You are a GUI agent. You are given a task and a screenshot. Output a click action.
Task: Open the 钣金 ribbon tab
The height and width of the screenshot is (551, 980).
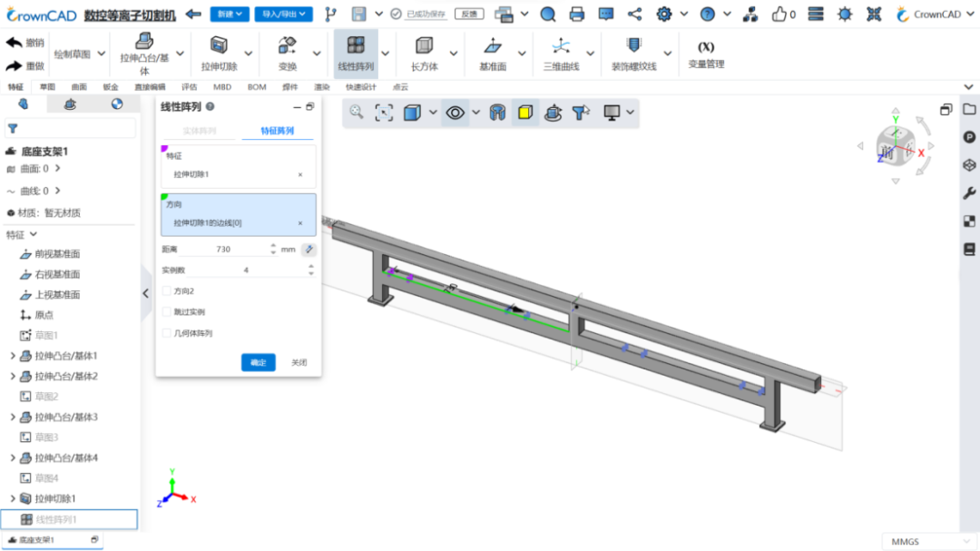click(111, 87)
